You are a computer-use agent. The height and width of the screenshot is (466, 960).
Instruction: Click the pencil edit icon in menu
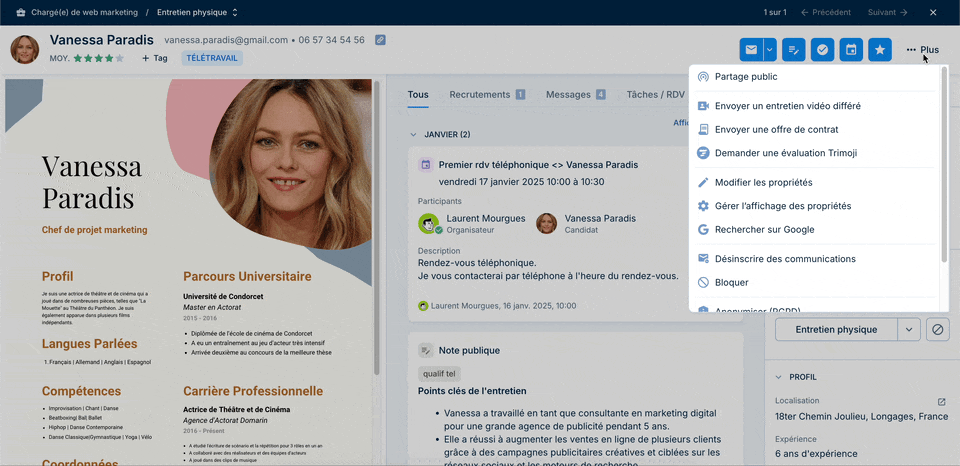(x=703, y=182)
